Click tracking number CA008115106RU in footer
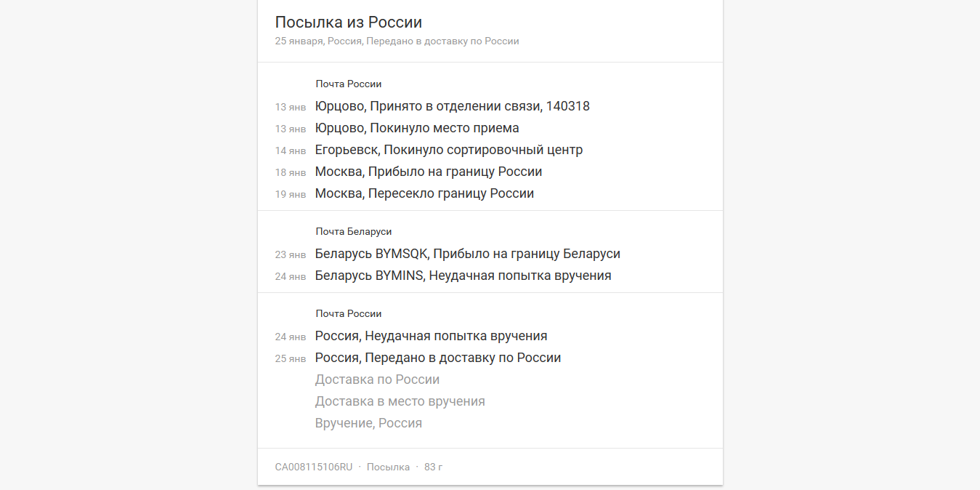 click(313, 467)
